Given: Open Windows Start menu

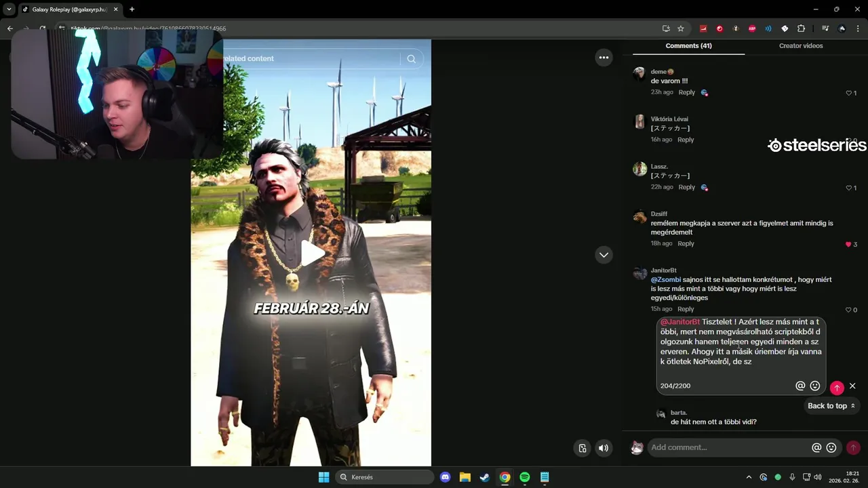Looking at the screenshot, I should point(323,477).
